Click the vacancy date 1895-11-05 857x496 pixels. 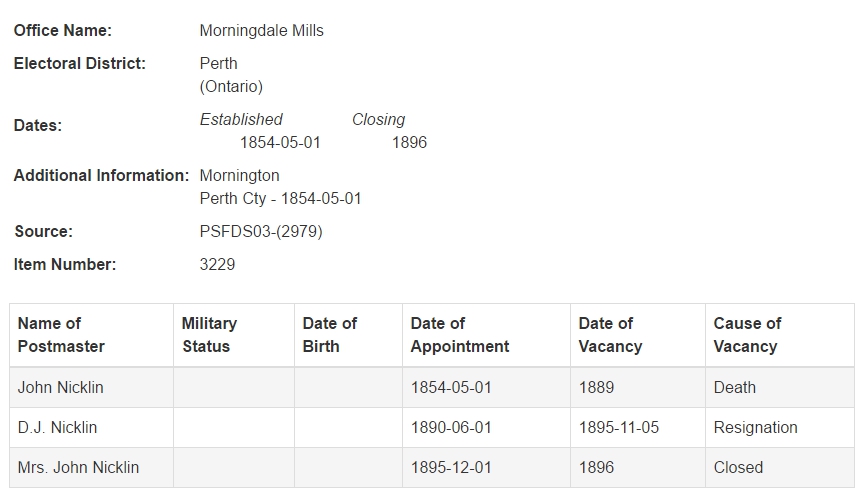[x=619, y=427]
